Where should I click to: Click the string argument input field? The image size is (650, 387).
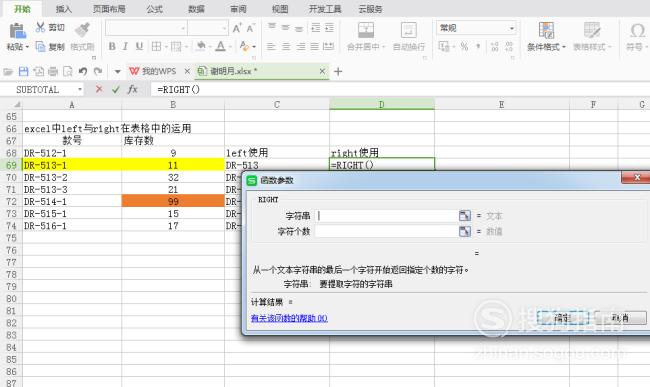386,215
